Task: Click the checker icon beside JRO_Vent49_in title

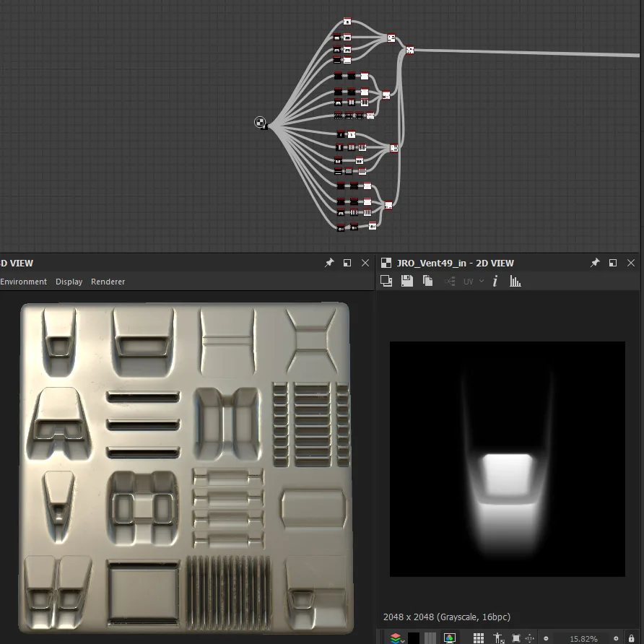Action: tap(386, 263)
